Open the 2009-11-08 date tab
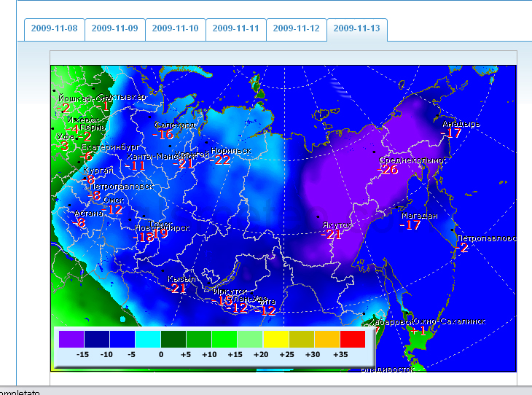 tap(55, 29)
